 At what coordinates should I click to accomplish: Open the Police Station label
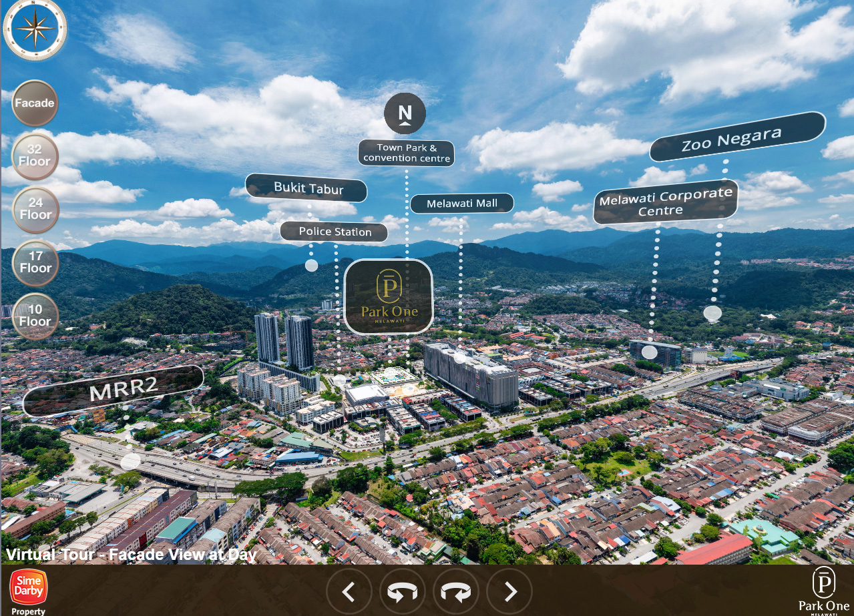click(334, 232)
